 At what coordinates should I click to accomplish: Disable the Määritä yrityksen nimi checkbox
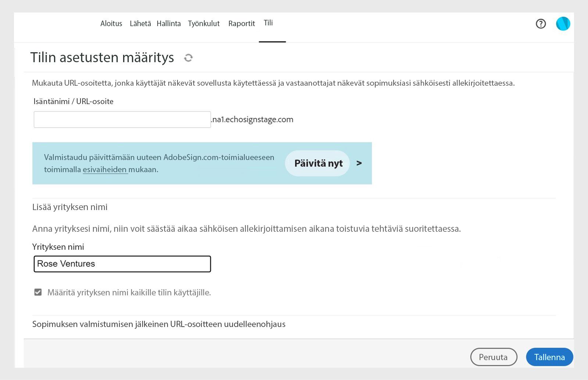tap(38, 292)
